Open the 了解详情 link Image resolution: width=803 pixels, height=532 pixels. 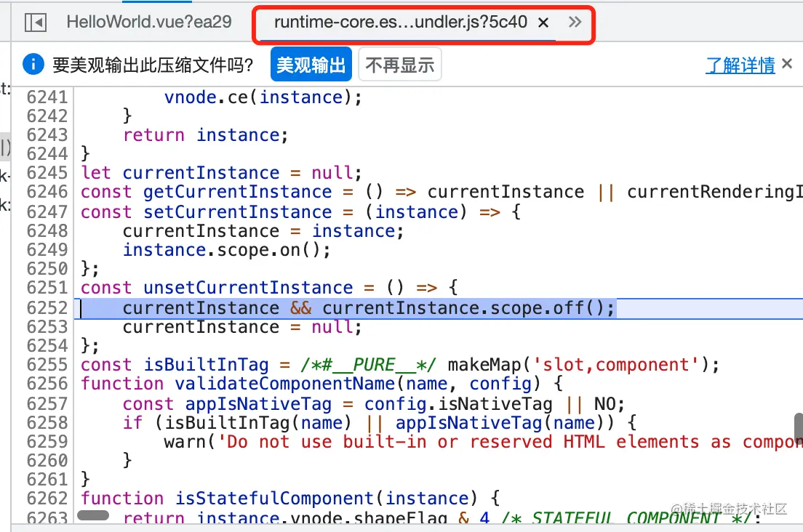[x=740, y=65]
